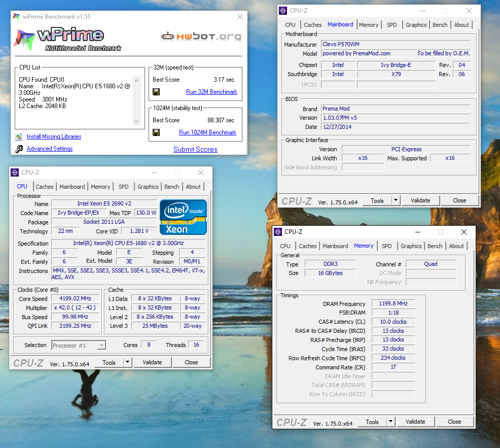Click the Intel Xeon inside logo
The width and height of the screenshot is (500, 448).
pos(183,217)
